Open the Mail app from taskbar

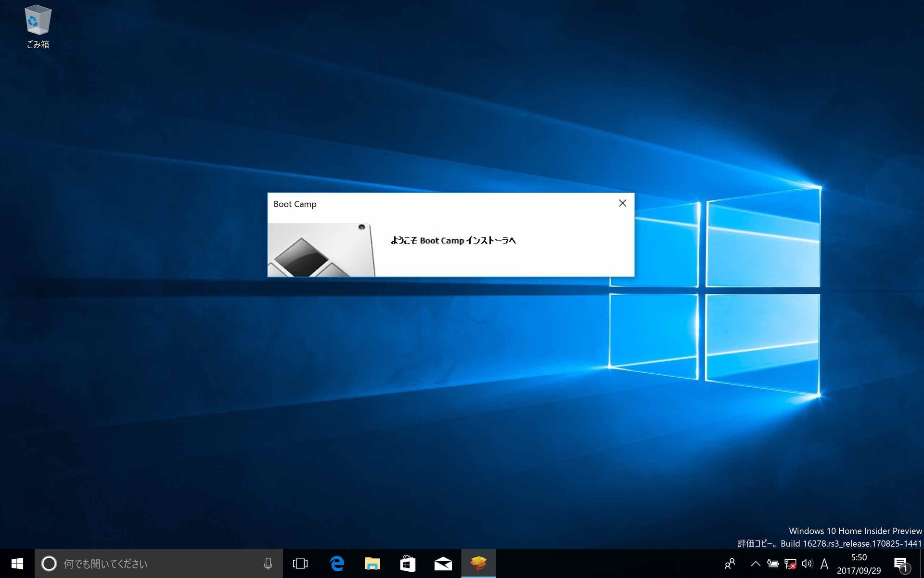point(443,564)
